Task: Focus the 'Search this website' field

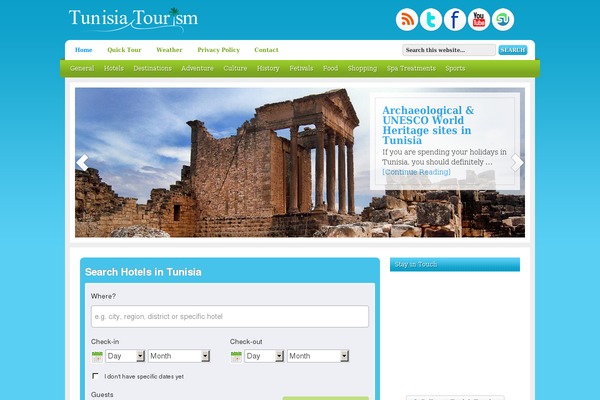Action: [x=449, y=50]
